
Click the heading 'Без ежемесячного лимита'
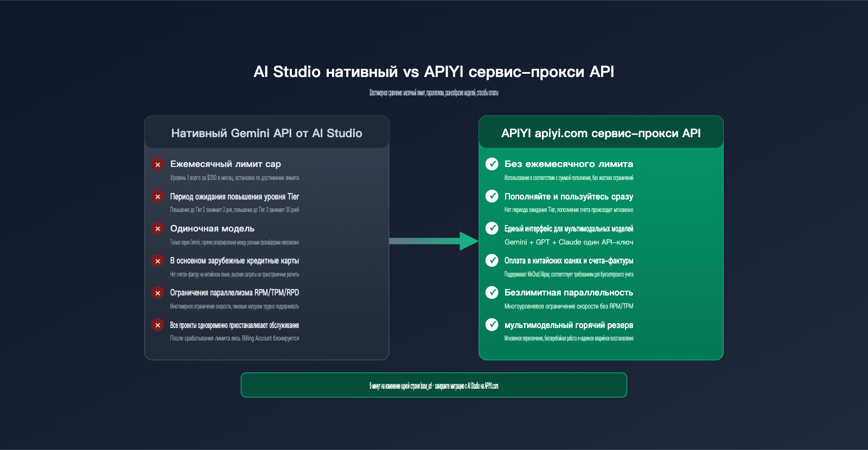click(569, 164)
